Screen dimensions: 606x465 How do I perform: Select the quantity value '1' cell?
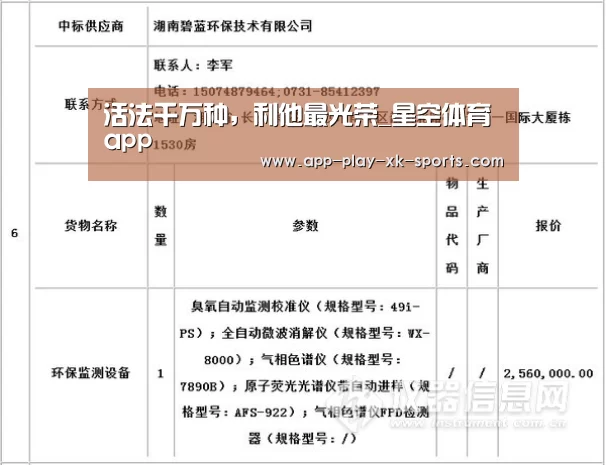pos(160,373)
